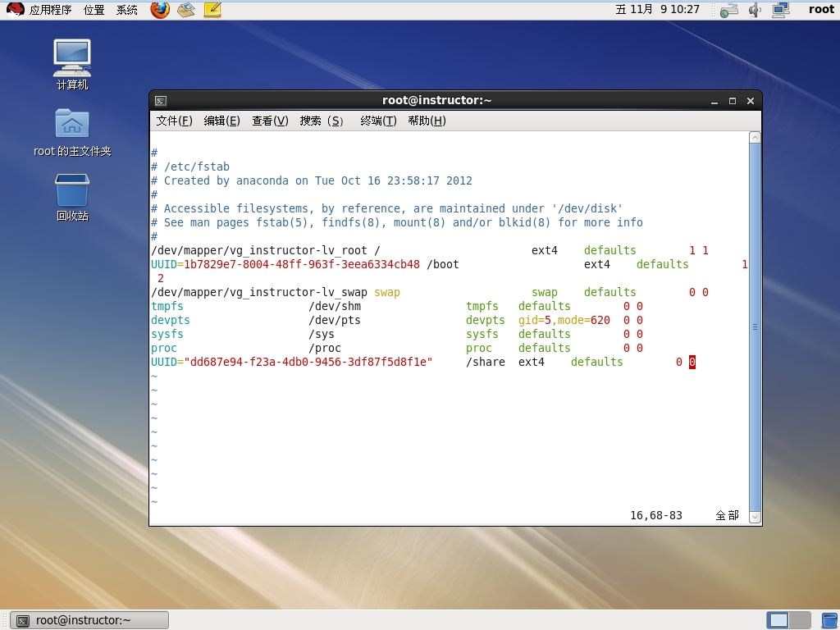The height and width of the screenshot is (630, 840).
Task: Open the 应用程序 menu in top panel
Action: pos(50,10)
